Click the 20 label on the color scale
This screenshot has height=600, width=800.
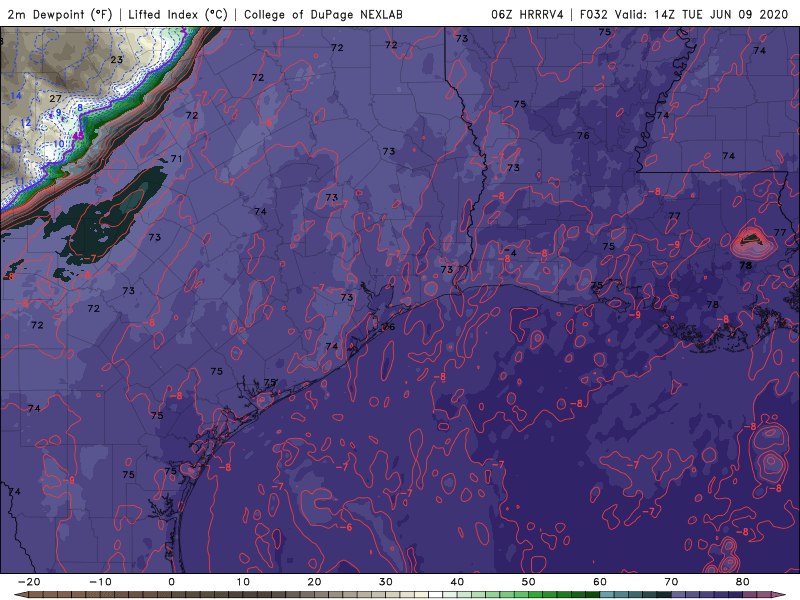(314, 582)
